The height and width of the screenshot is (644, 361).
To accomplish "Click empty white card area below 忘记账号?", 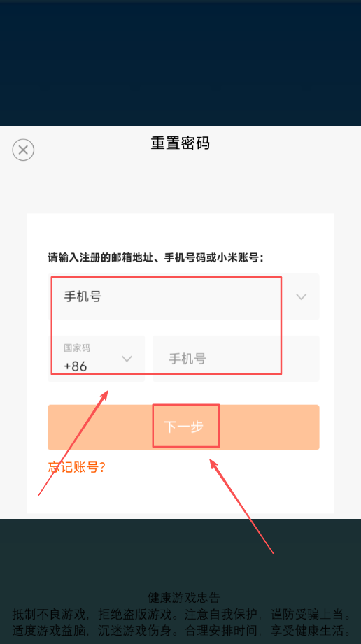I will tap(180, 495).
